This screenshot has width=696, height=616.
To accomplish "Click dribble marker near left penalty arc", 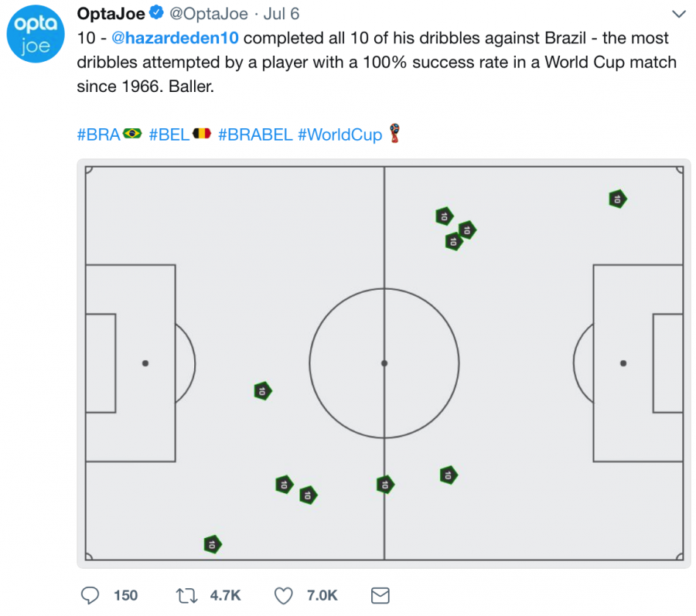I will [x=262, y=391].
